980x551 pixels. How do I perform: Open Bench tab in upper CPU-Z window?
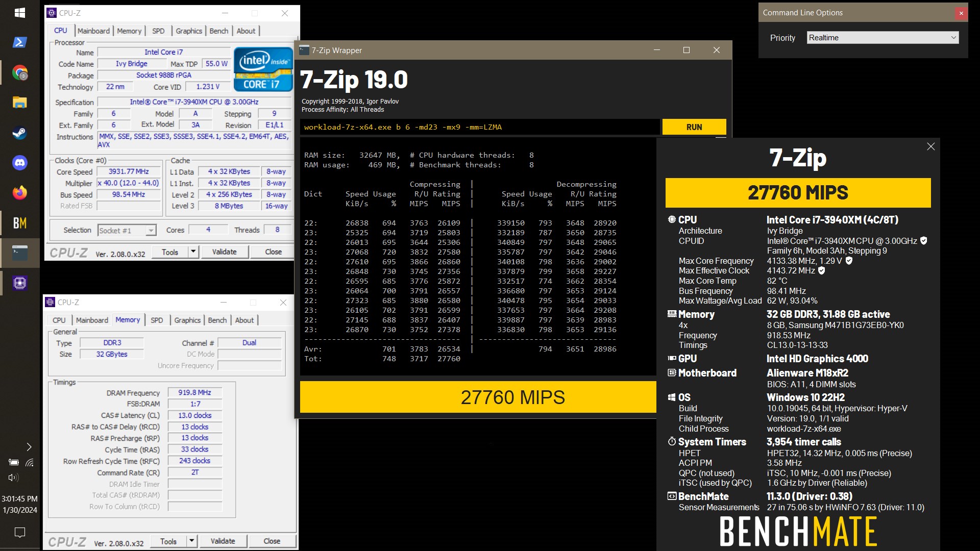point(219,31)
